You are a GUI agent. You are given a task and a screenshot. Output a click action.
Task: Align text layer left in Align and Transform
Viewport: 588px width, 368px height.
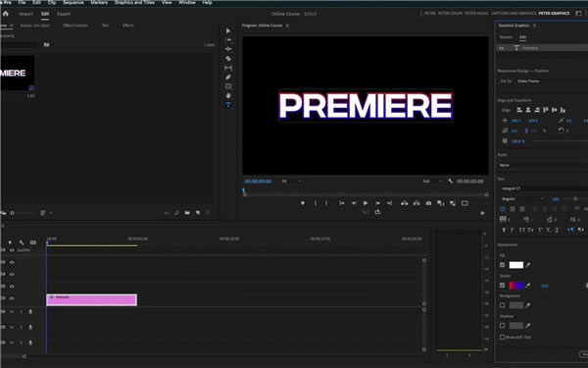tap(519, 110)
